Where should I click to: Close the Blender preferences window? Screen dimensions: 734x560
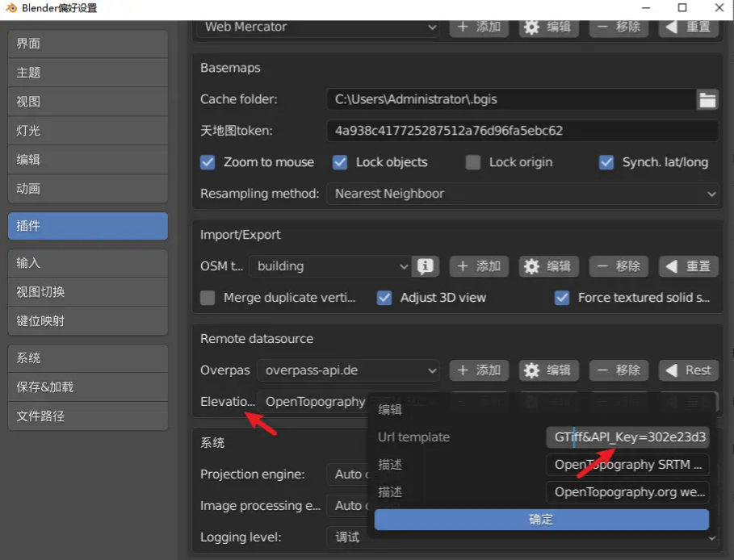719,8
